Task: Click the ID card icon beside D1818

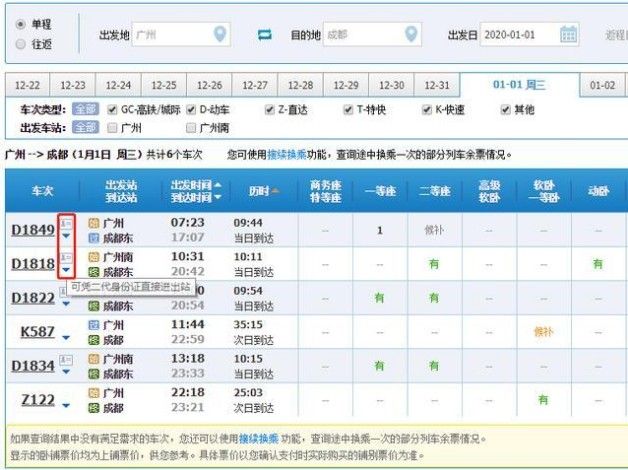Action: [x=66, y=256]
